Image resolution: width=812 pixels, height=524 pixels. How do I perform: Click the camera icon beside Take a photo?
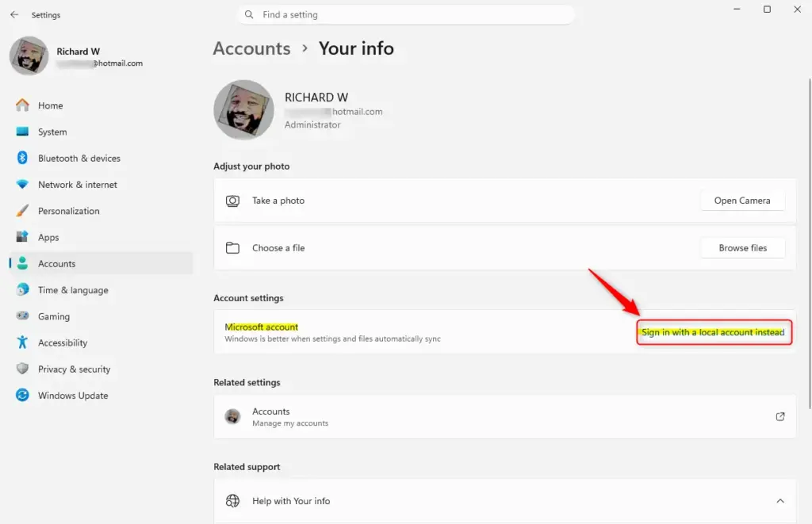click(232, 201)
